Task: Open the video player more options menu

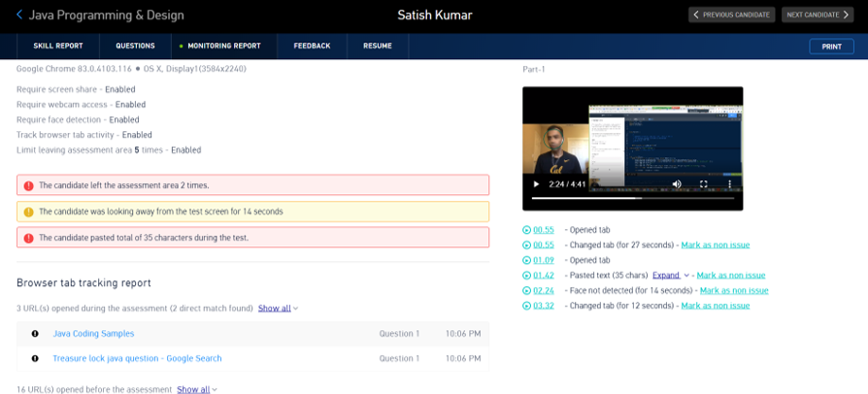Action: [x=729, y=184]
